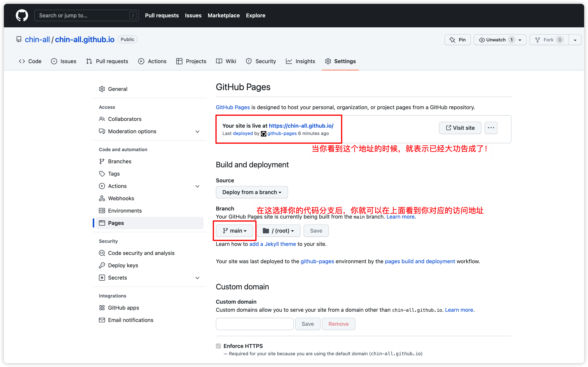Click the eye icon in Unwatch button
588x367 pixels.
pyautogui.click(x=482, y=40)
